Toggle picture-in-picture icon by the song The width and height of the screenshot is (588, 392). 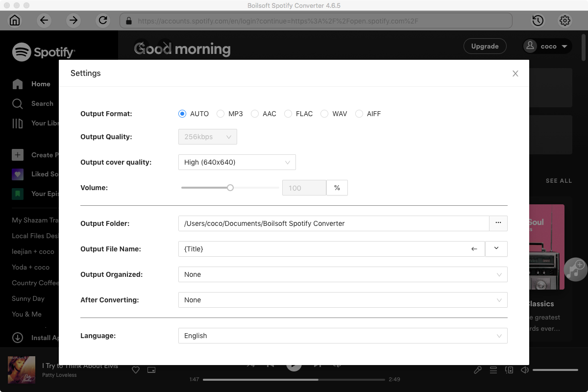151,370
